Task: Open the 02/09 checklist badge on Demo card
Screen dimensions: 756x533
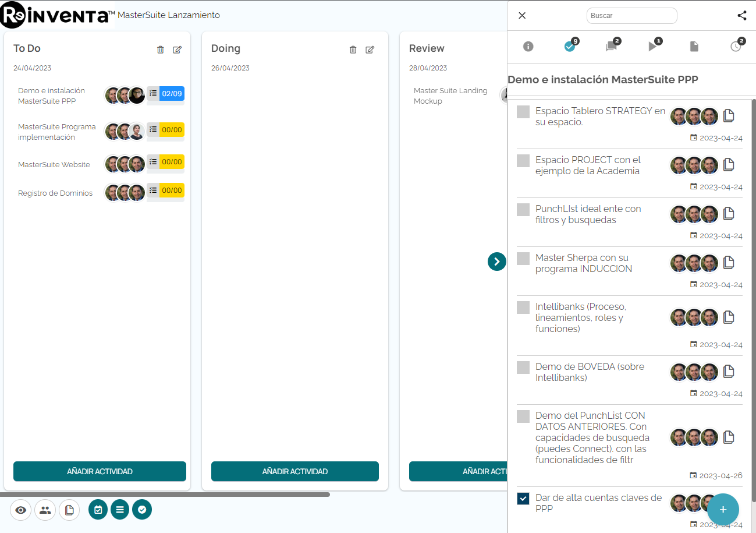Action: [166, 94]
